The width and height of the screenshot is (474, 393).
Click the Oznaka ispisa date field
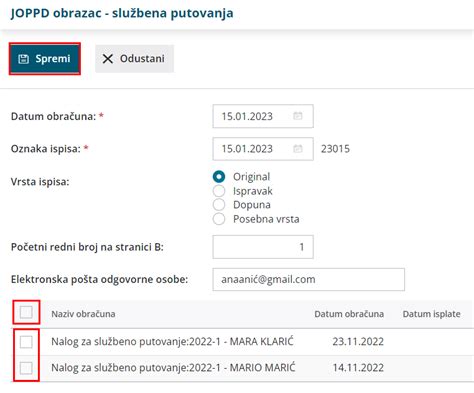click(x=263, y=149)
